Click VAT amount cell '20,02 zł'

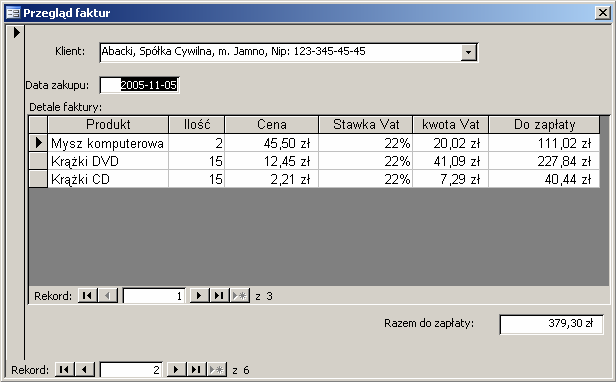pyautogui.click(x=451, y=143)
